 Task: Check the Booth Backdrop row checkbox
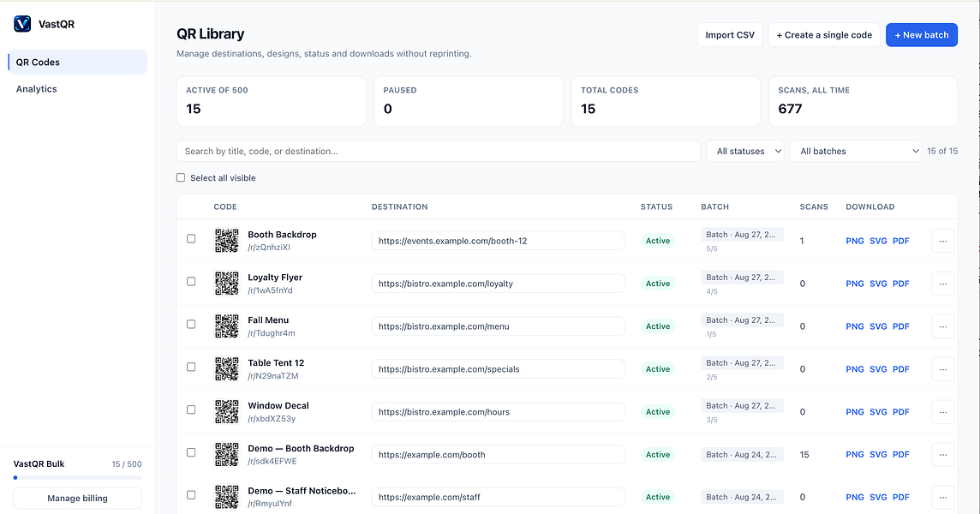click(x=191, y=238)
